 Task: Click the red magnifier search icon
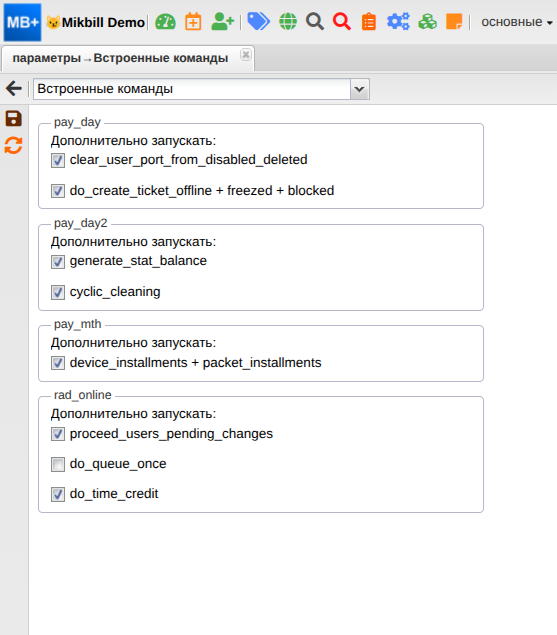tap(342, 21)
